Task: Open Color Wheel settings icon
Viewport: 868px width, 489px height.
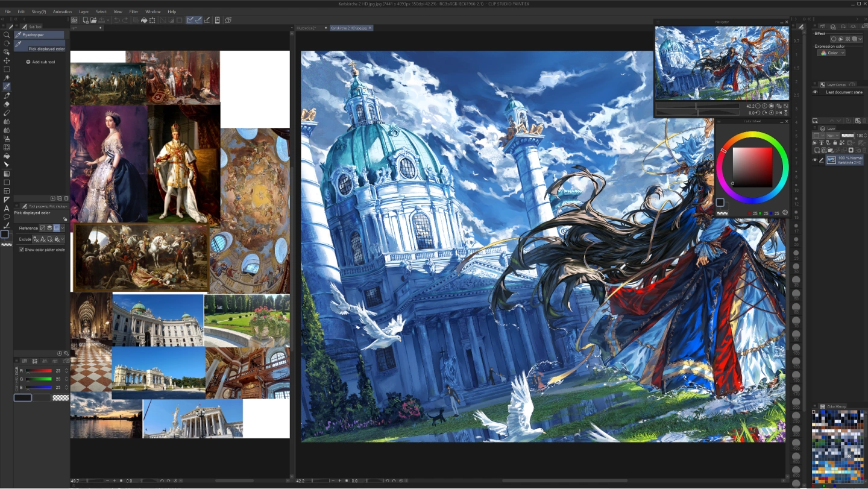Action: [x=785, y=212]
